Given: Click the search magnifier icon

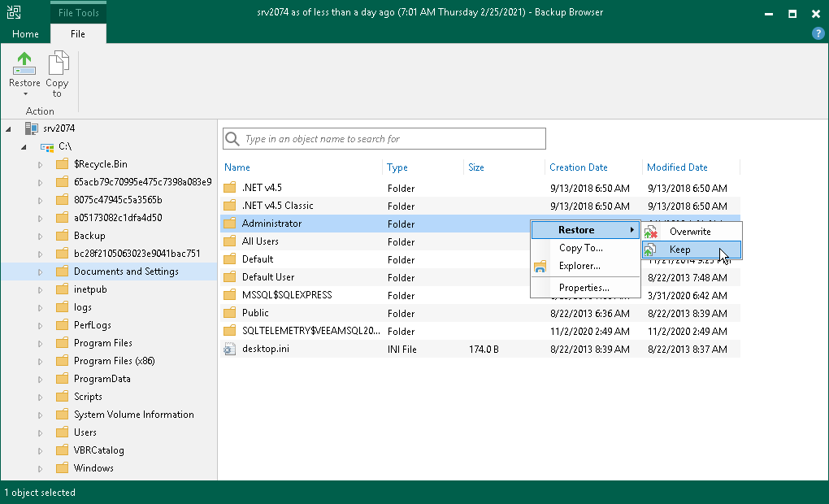Looking at the screenshot, I should tap(233, 139).
